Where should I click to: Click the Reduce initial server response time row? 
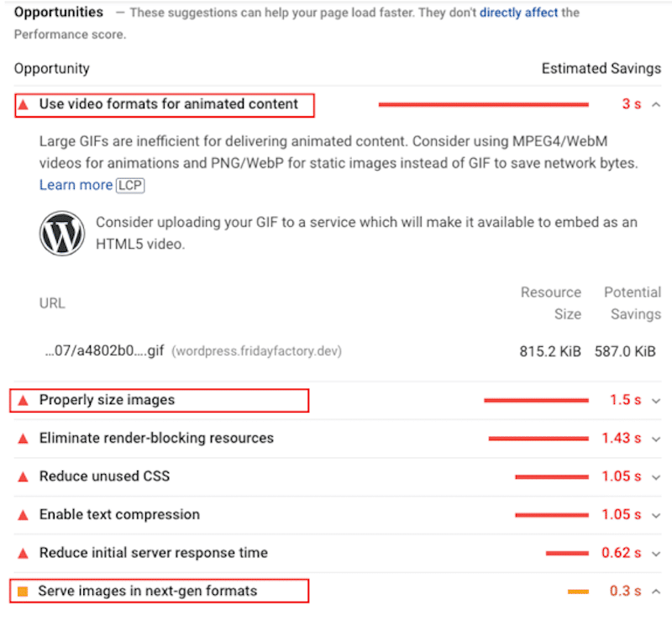[338, 553]
